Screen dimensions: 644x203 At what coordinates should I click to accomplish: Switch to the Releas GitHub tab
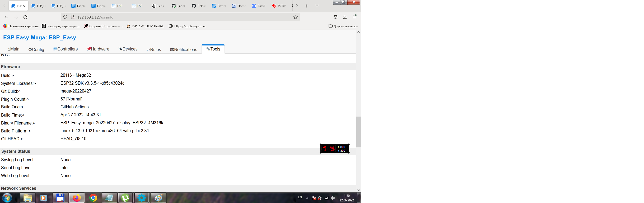(199, 6)
